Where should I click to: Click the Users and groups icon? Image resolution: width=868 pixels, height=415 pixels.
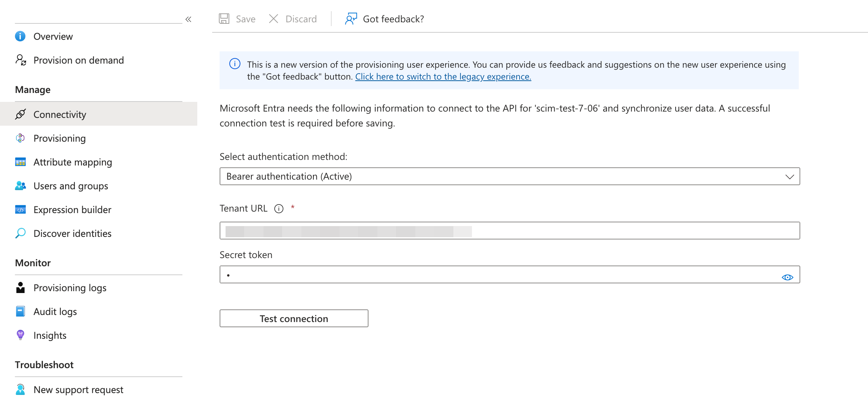coord(20,186)
